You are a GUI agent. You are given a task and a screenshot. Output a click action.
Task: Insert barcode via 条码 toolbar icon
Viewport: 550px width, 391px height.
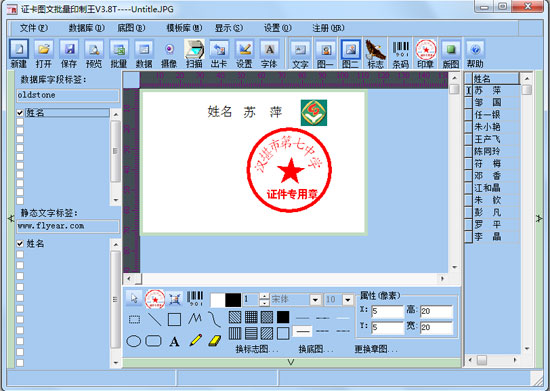click(x=401, y=54)
